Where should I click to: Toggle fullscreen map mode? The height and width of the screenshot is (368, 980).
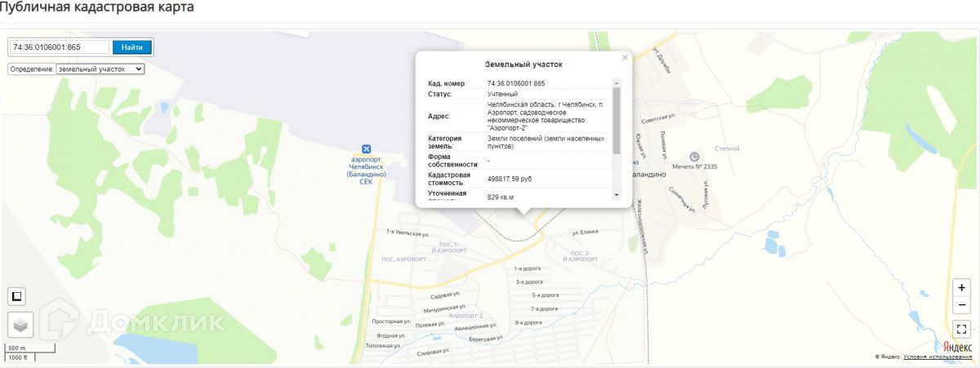click(x=961, y=329)
